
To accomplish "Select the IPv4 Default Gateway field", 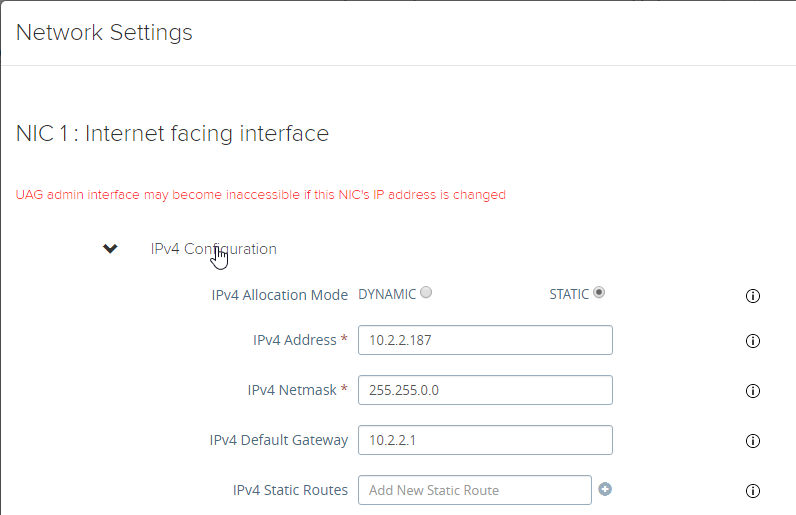I will coord(485,440).
